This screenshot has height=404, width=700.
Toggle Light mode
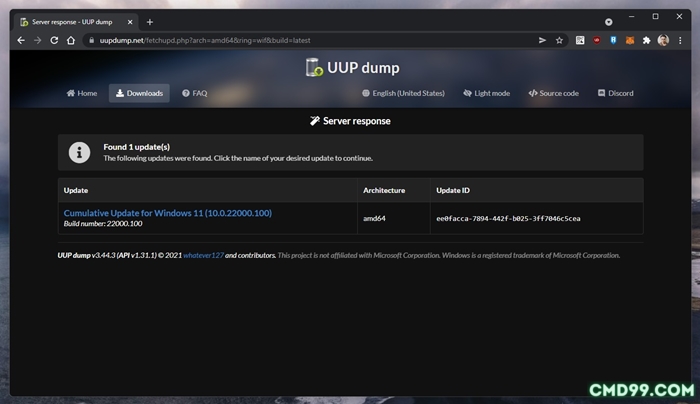[487, 93]
